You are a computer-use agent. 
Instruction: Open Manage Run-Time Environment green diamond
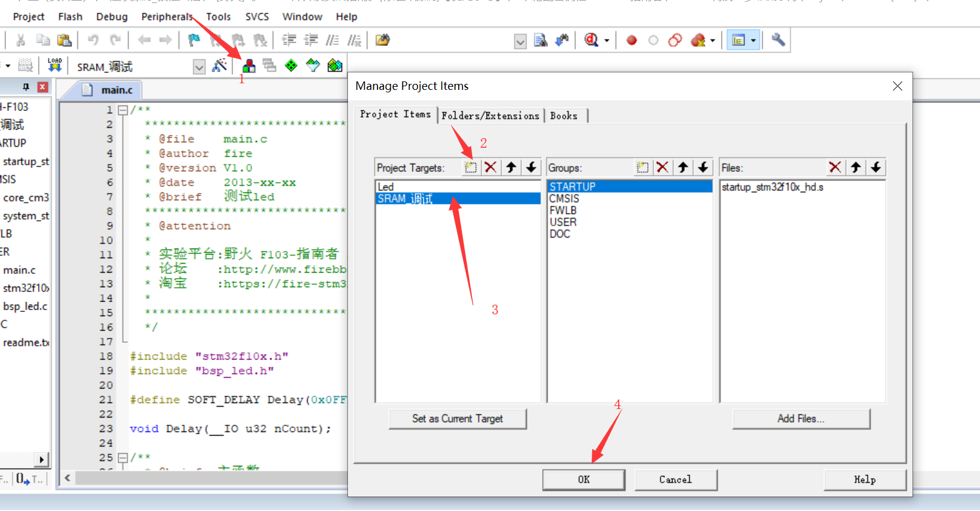point(291,65)
